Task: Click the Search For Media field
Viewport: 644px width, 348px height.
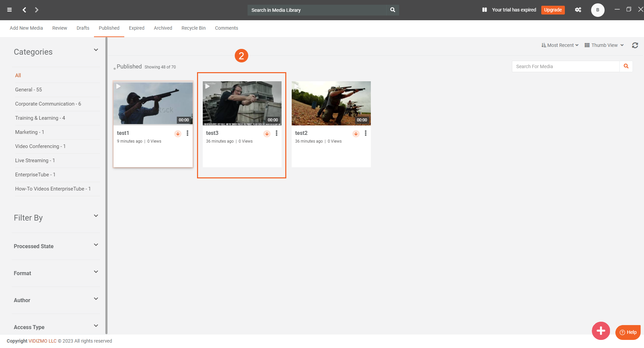Action: (x=566, y=66)
